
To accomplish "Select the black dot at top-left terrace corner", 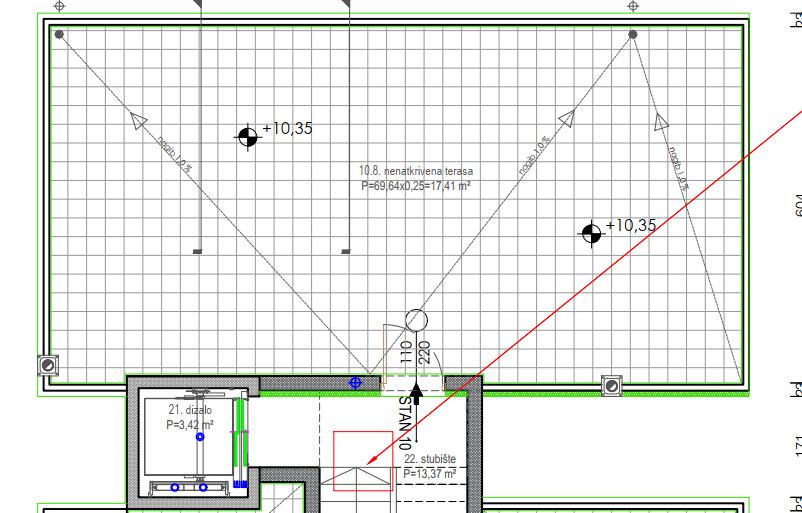I will pyautogui.click(x=59, y=34).
